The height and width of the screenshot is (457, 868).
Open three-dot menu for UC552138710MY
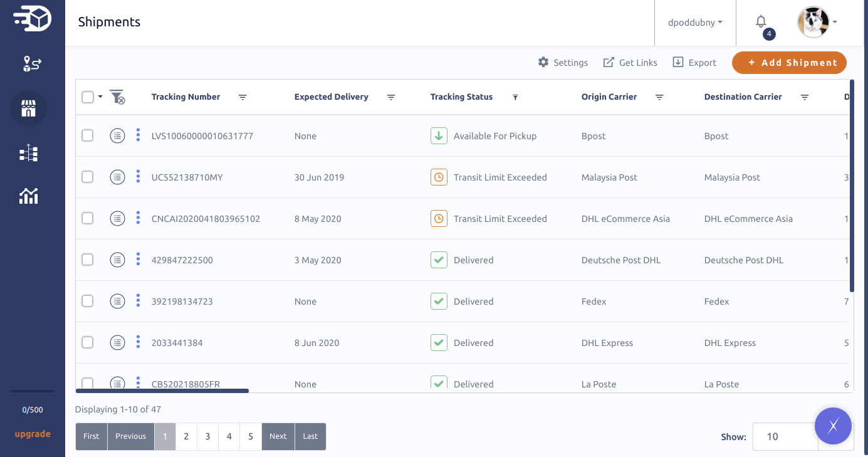[x=138, y=177]
